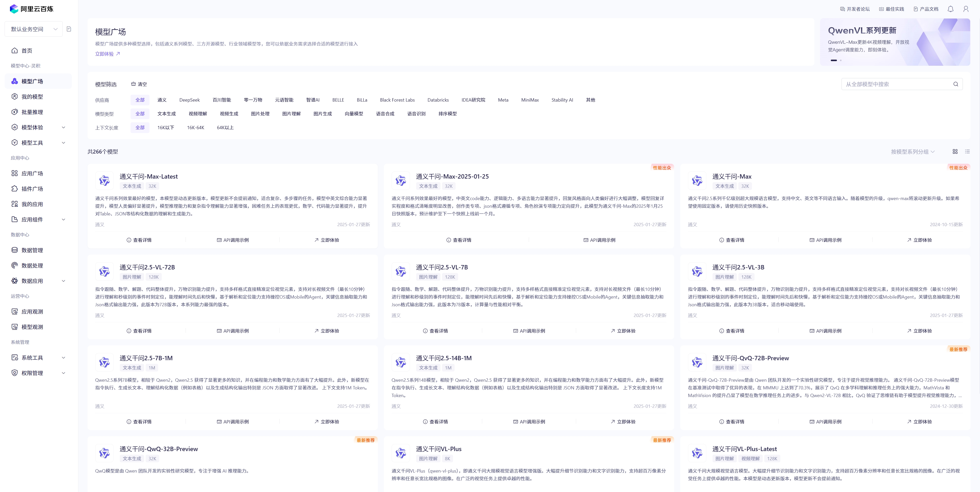Click the second banner carousel indicator dot
The image size is (980, 492).
pos(840,60)
